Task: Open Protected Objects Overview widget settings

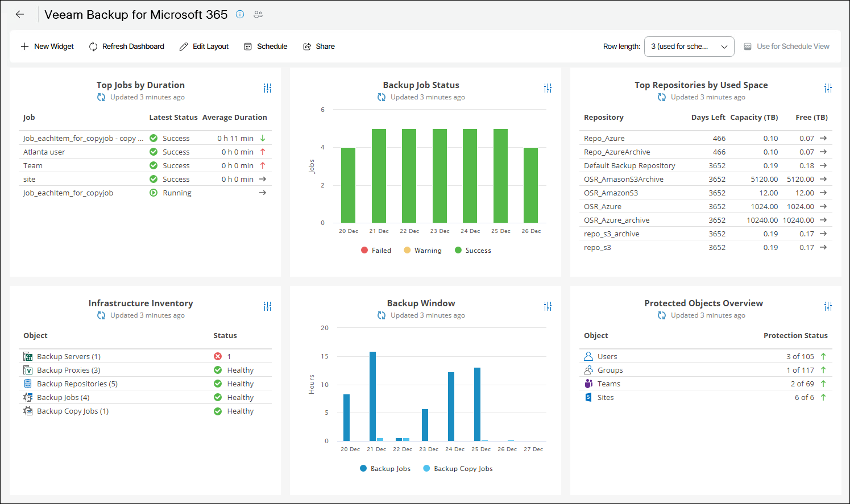Action: point(828,306)
